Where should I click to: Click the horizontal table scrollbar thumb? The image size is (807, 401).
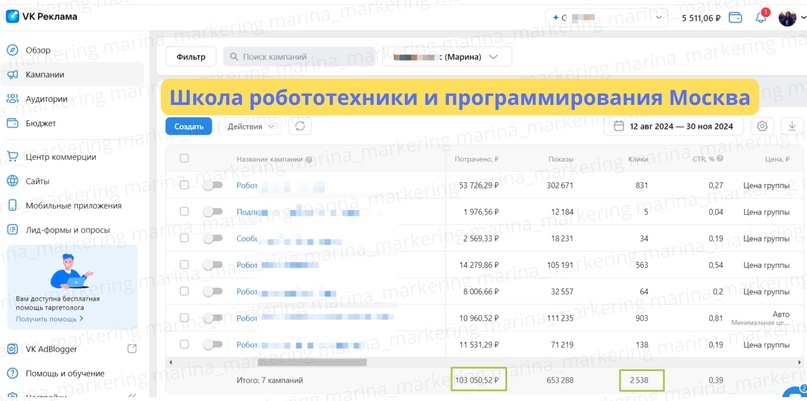point(311,362)
